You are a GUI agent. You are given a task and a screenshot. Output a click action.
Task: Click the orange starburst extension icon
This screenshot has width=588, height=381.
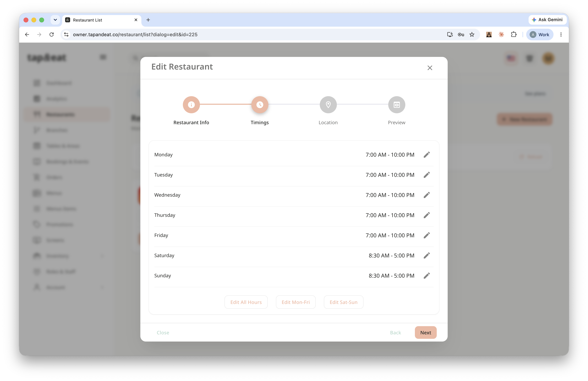pyautogui.click(x=501, y=35)
